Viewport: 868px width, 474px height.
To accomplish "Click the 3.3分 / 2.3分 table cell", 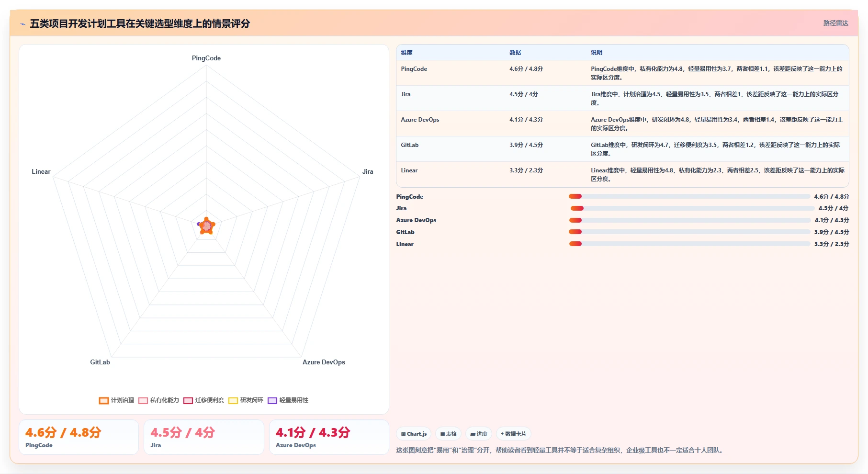I will [526, 170].
